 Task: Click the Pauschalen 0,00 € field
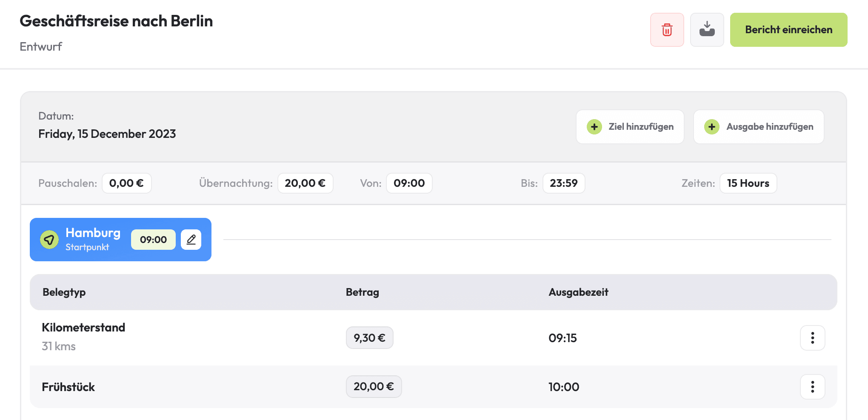[x=126, y=183]
